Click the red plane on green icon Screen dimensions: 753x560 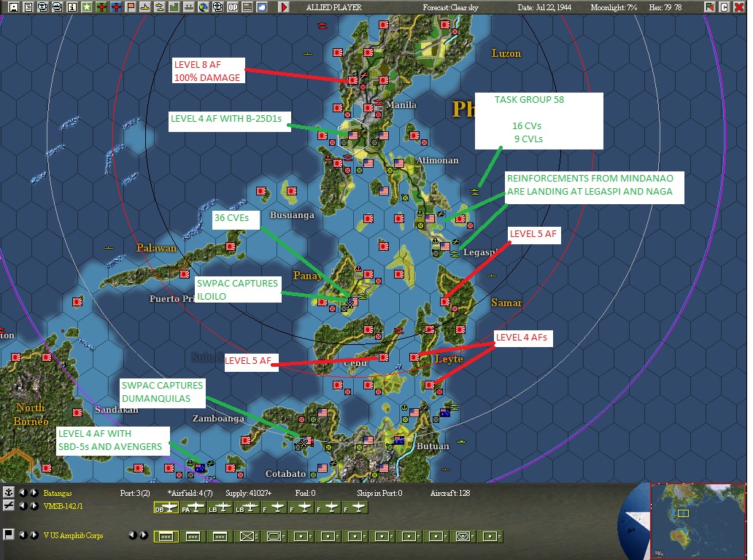click(101, 7)
